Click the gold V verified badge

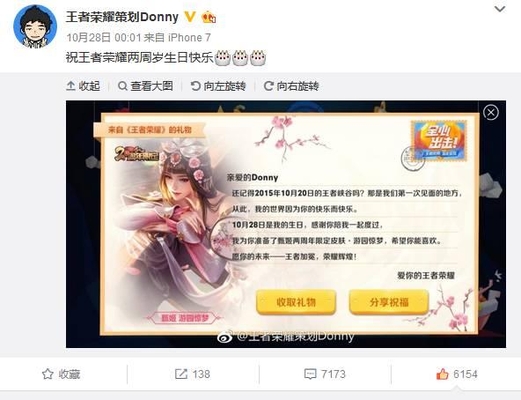[190, 17]
